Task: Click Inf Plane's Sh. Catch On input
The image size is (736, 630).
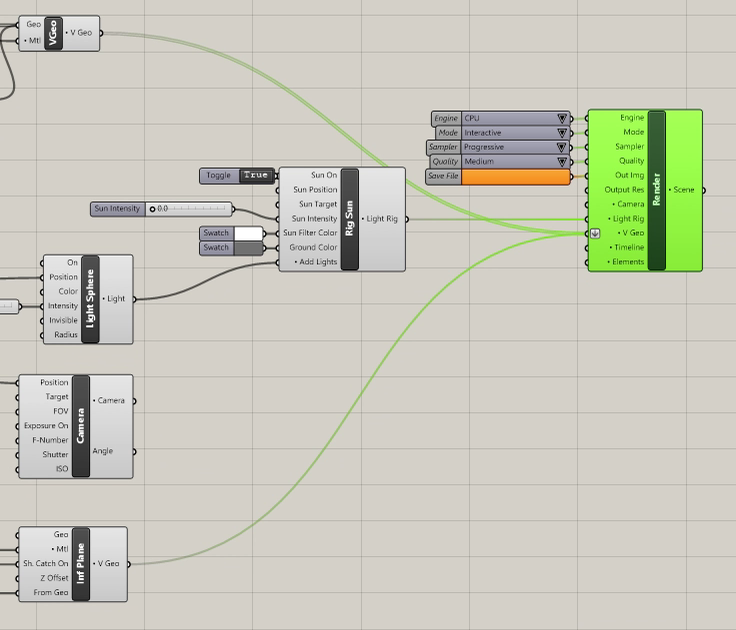Action: pos(46,563)
